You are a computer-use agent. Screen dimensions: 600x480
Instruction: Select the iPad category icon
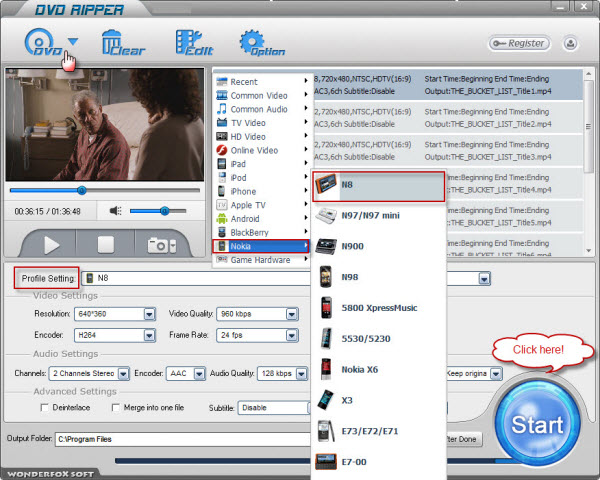point(222,164)
